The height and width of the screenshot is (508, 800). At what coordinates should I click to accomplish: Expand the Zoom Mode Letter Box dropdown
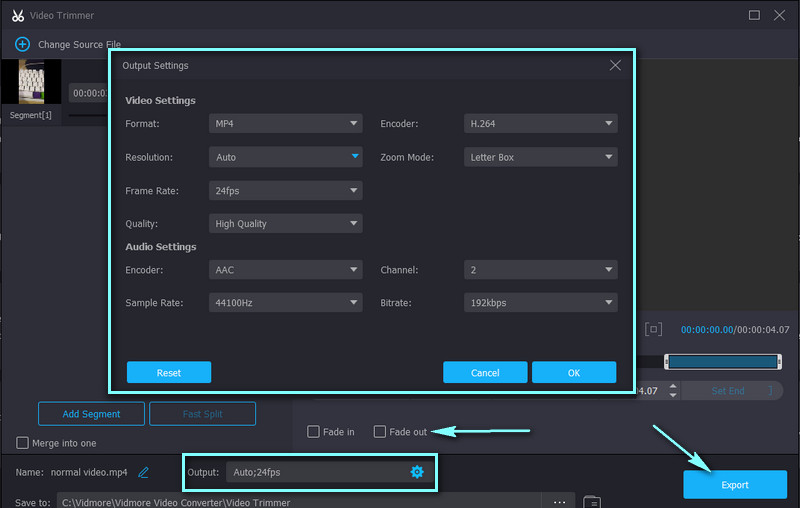pyautogui.click(x=540, y=157)
